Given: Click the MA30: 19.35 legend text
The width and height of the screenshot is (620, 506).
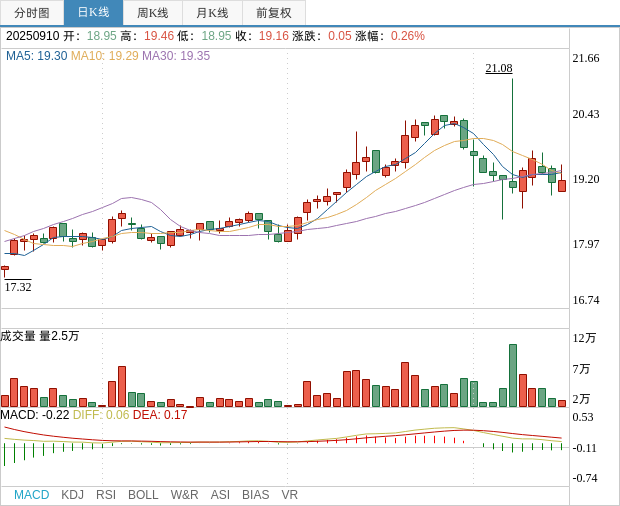Looking at the screenshot, I should (176, 56).
